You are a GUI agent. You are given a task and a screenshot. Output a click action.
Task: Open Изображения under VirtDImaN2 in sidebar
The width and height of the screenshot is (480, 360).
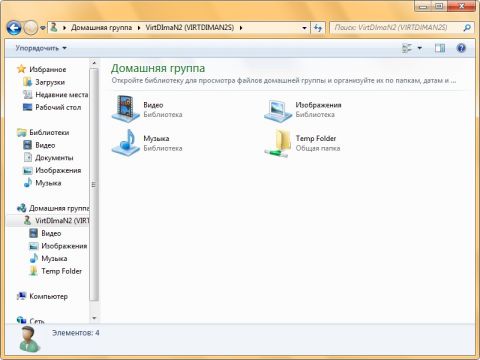64,246
